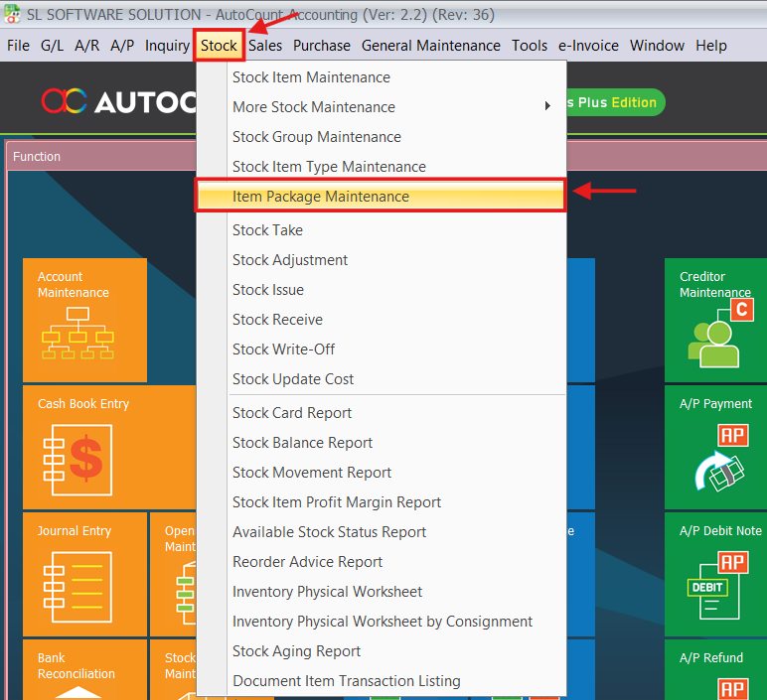
Task: Open Reorder Advice Report
Action: tap(382, 562)
